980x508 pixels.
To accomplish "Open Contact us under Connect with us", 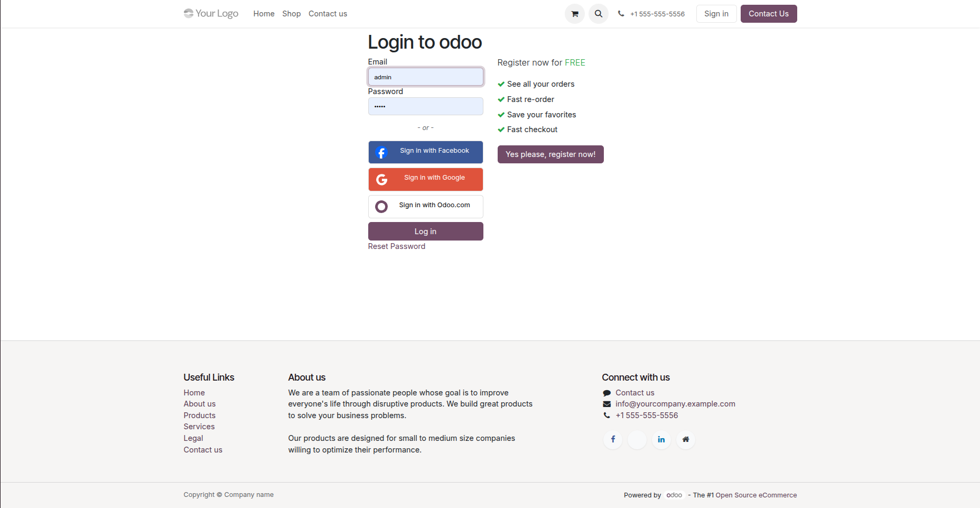I will (635, 393).
